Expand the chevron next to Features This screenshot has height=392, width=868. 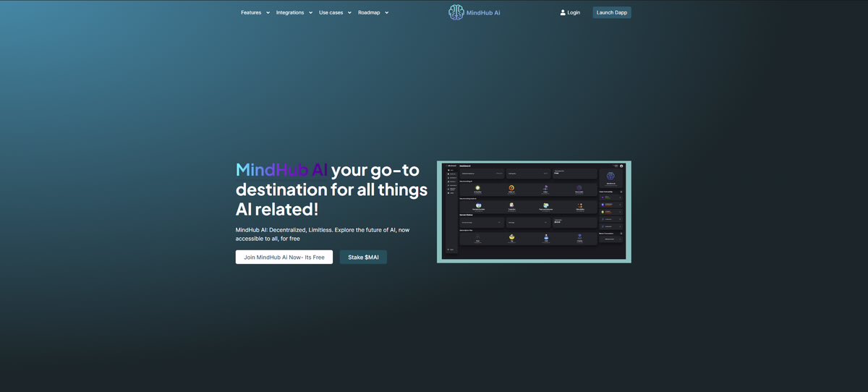(268, 13)
